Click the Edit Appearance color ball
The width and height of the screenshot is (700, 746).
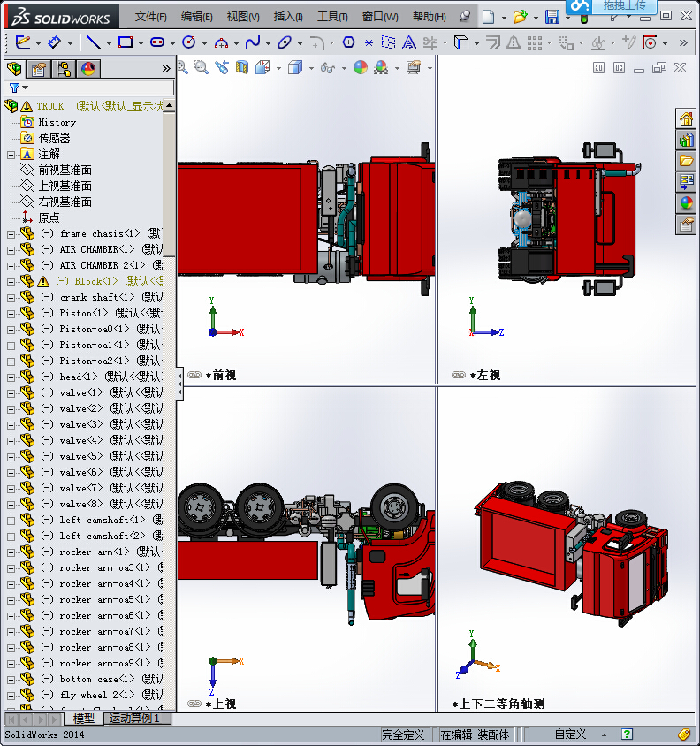[x=361, y=67]
